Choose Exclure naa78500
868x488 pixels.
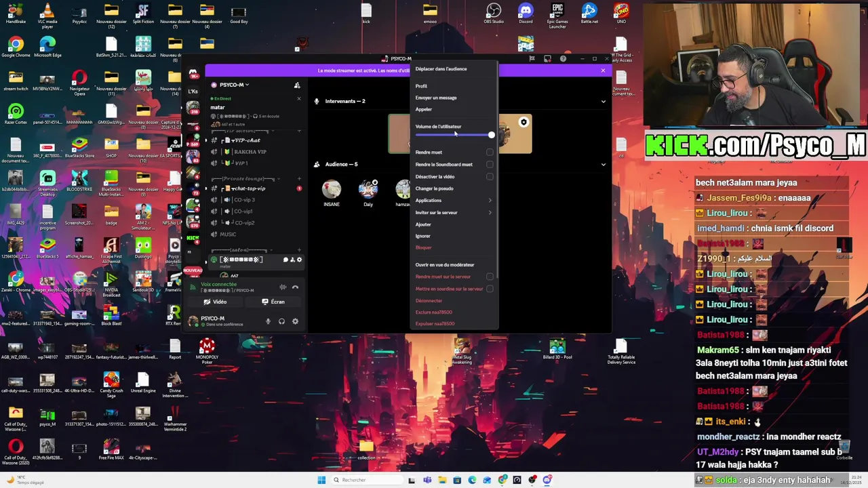pyautogui.click(x=434, y=312)
